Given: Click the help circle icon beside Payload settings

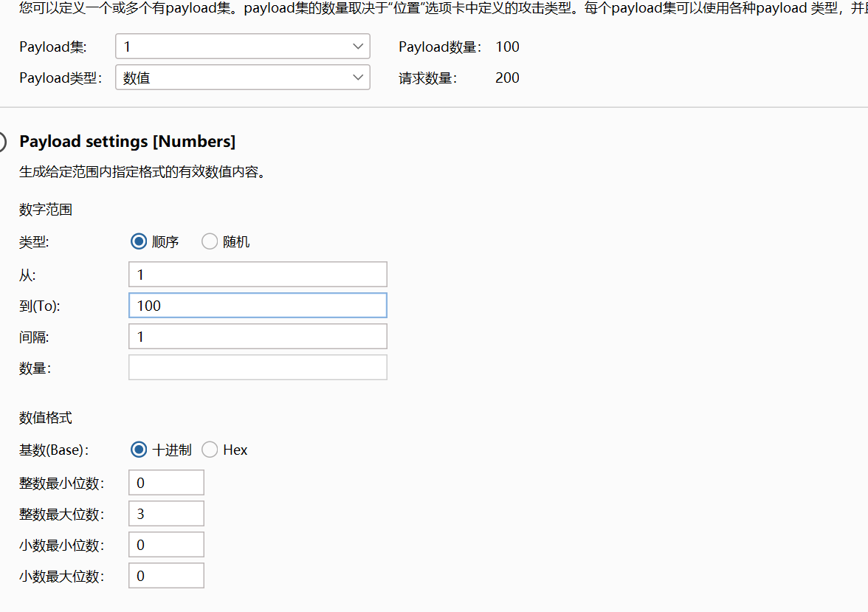Looking at the screenshot, I should pyautogui.click(x=1, y=142).
